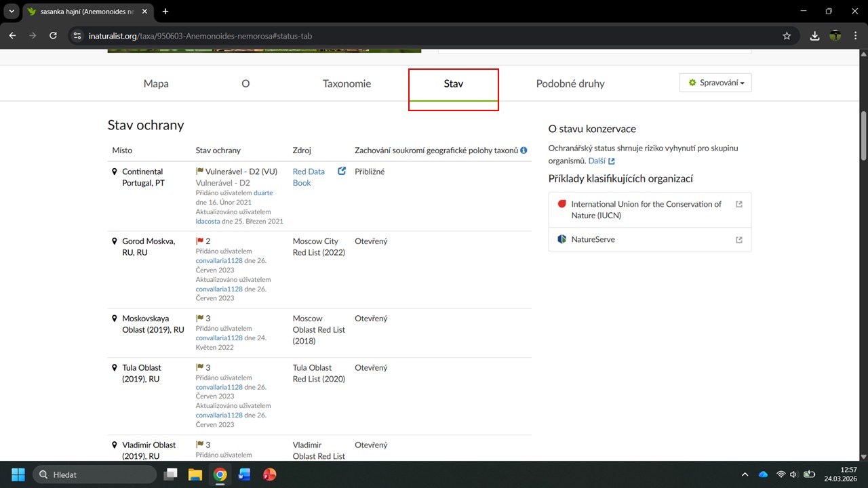Viewport: 868px width, 488px height.
Task: Click the map pin icon for Continental Portugal
Action: tap(115, 171)
